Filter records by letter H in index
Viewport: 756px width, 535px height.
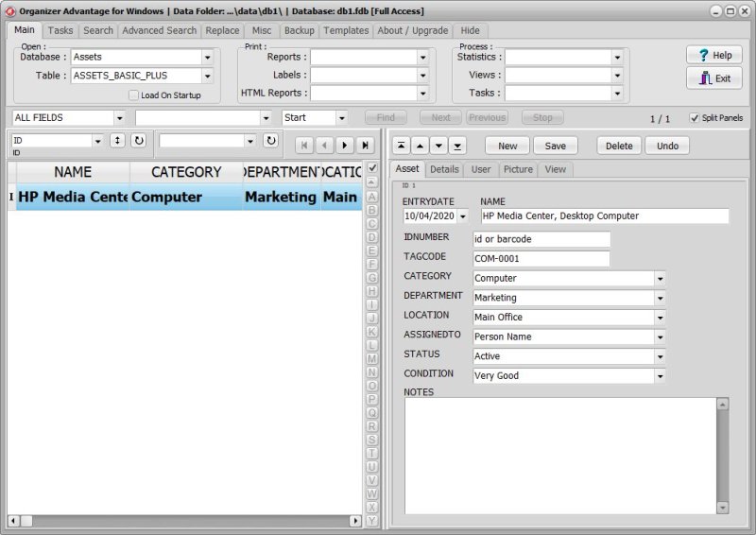click(371, 291)
